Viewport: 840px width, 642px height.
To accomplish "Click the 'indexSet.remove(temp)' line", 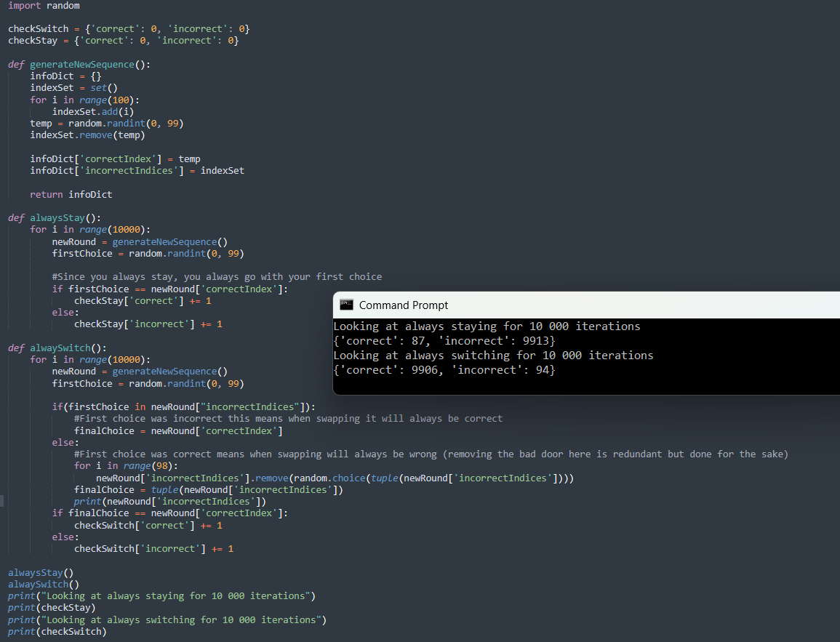I will [x=88, y=135].
